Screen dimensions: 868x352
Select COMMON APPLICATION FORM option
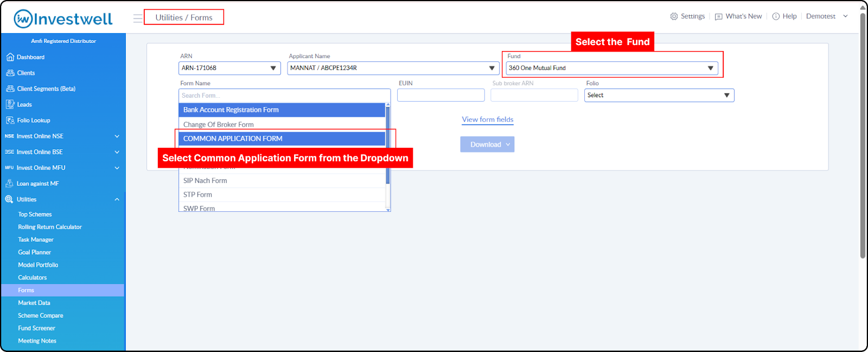click(282, 139)
